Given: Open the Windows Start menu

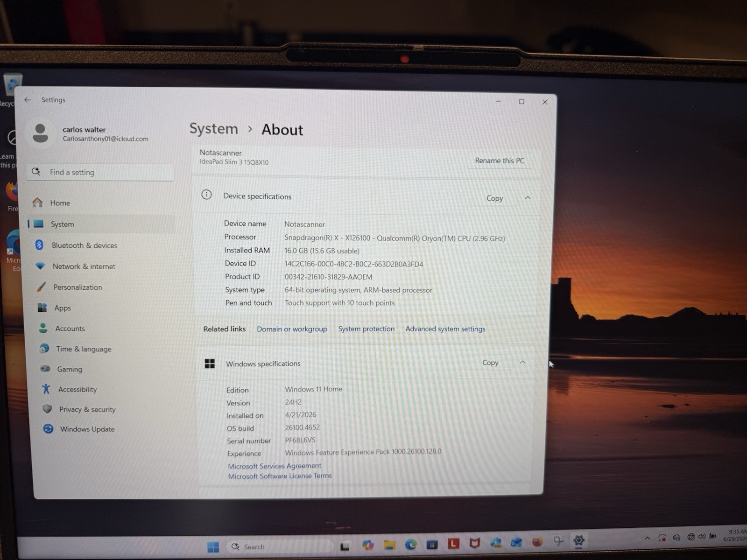Looking at the screenshot, I should tap(213, 546).
